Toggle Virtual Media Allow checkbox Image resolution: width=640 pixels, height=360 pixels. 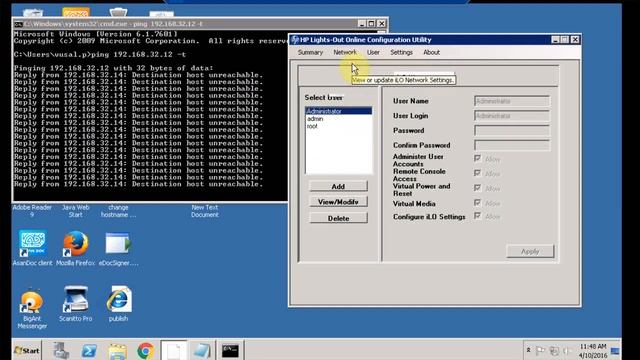tap(477, 202)
